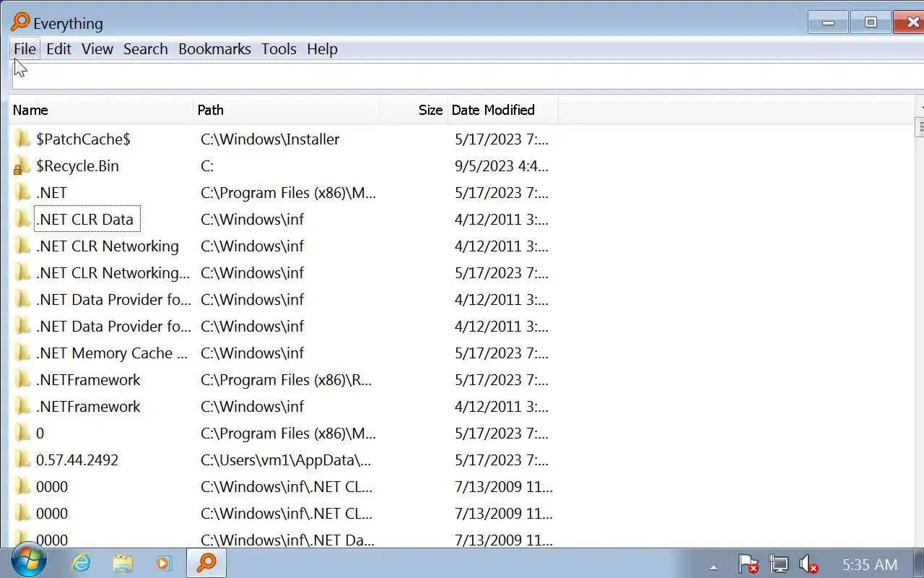Image resolution: width=924 pixels, height=578 pixels.
Task: Click the vertical scrollbar up arrow
Action: [x=920, y=108]
